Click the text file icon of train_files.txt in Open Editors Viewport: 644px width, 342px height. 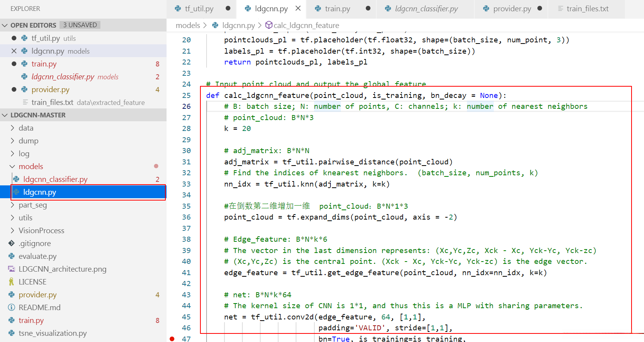point(25,102)
